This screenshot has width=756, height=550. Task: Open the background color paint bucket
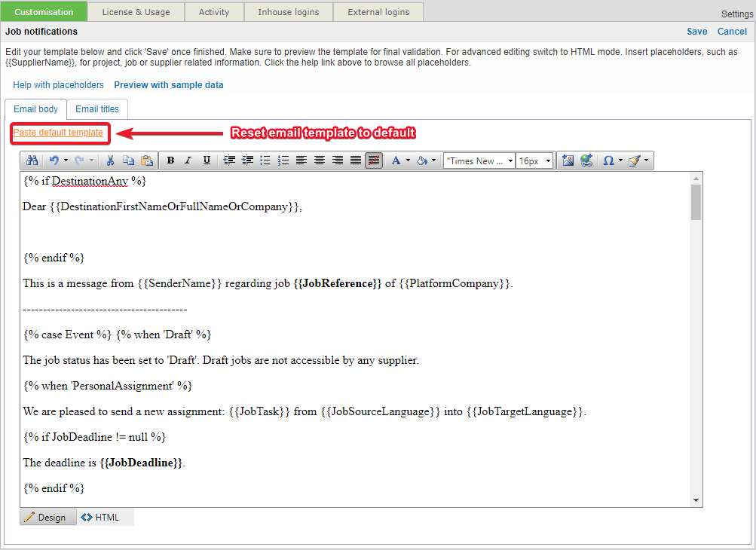point(422,160)
